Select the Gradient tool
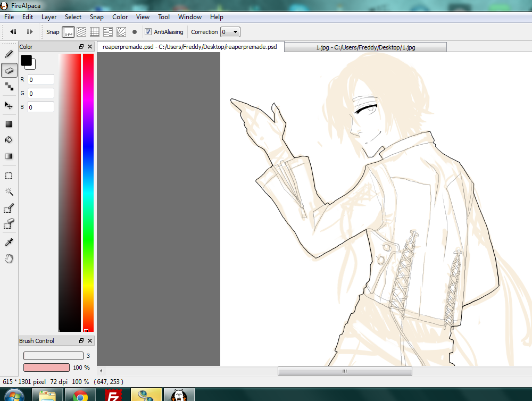Image resolution: width=532 pixels, height=401 pixels. [9, 156]
